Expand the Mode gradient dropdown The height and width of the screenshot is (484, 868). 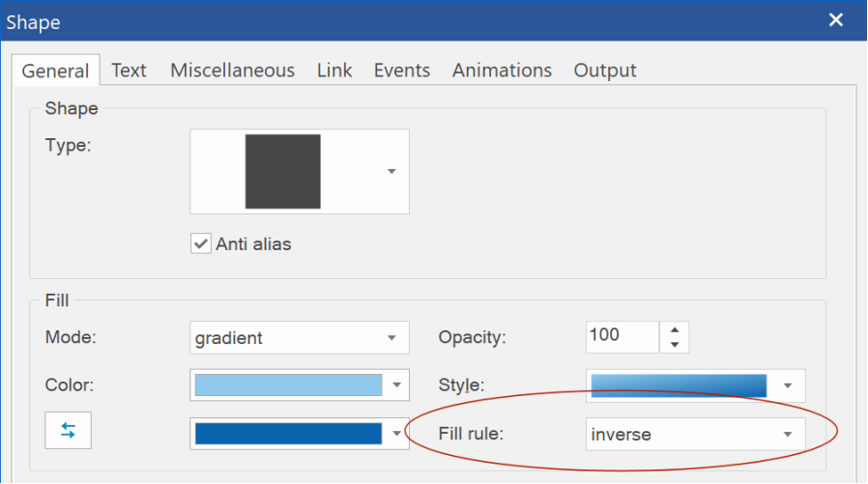pyautogui.click(x=300, y=337)
